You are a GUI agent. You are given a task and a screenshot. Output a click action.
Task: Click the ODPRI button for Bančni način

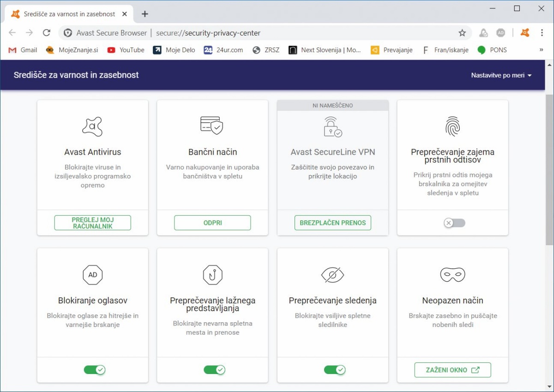click(212, 223)
